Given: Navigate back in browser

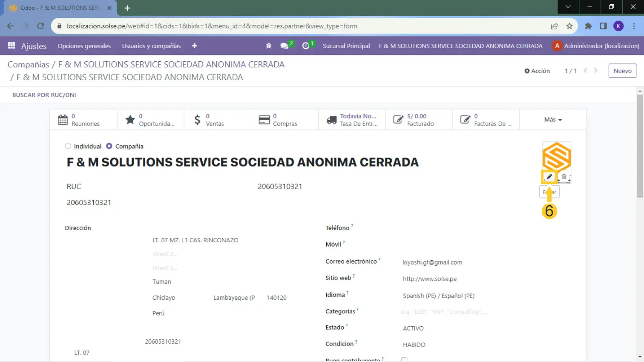Looking at the screenshot, I should point(11,26).
